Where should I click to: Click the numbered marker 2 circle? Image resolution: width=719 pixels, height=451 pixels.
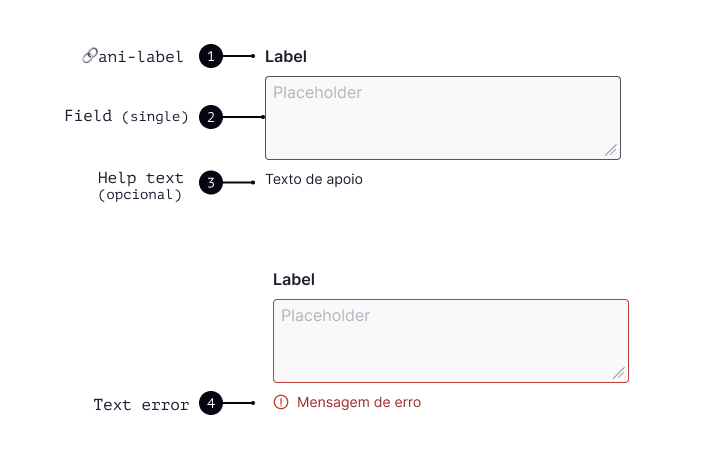click(211, 117)
